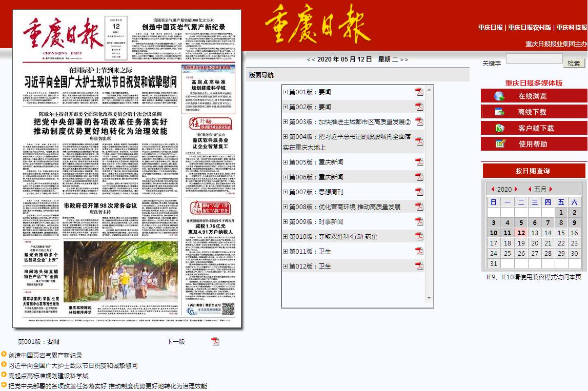Click the 离线下载 download icon
The height and width of the screenshot is (391, 588).
499,112
